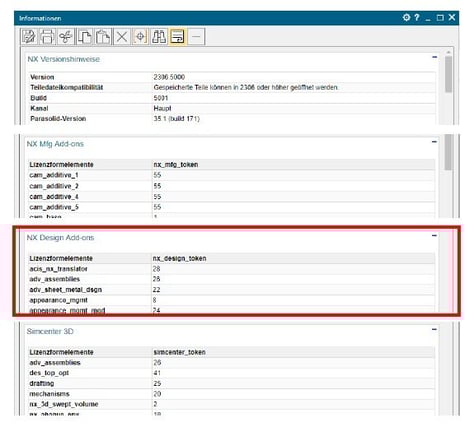This screenshot has height=427, width=474.
Task: Open the gear settings icon in title bar
Action: [406, 17]
